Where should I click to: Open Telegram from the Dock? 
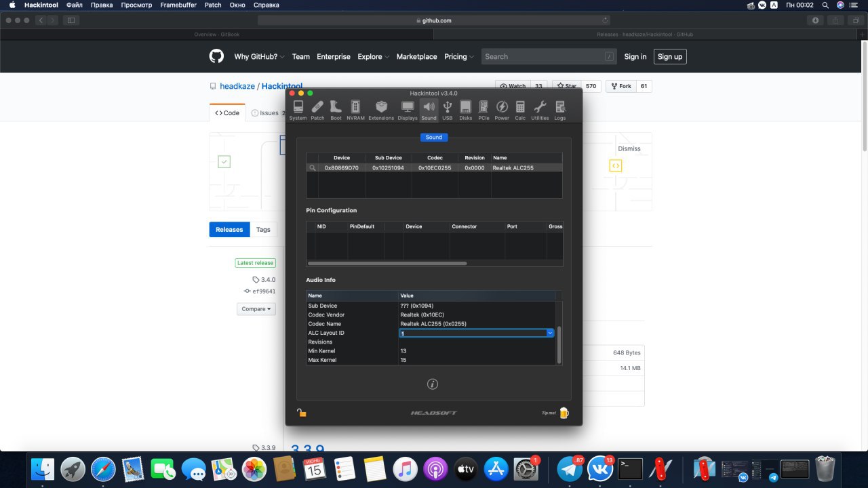(570, 469)
